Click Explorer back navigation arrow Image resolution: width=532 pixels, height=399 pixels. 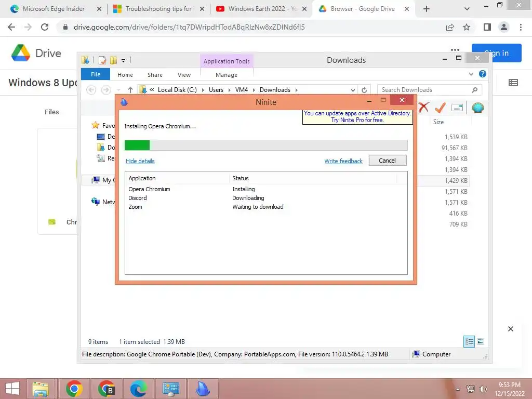tap(91, 90)
